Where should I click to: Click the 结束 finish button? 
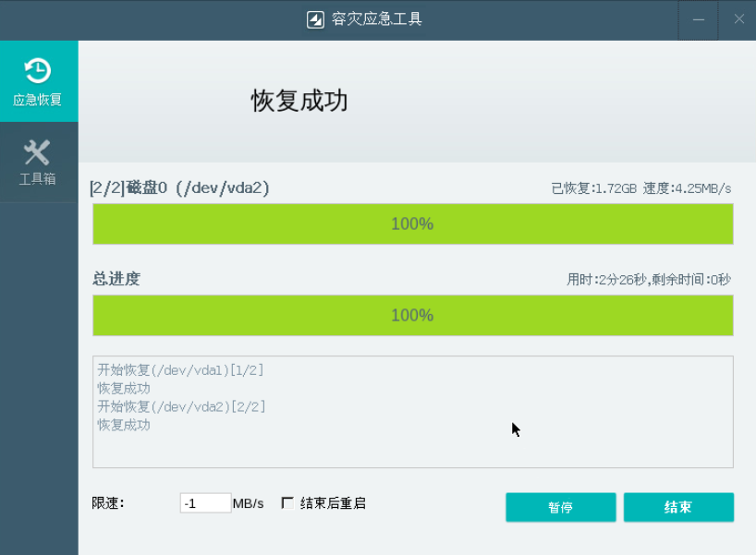[x=679, y=507]
